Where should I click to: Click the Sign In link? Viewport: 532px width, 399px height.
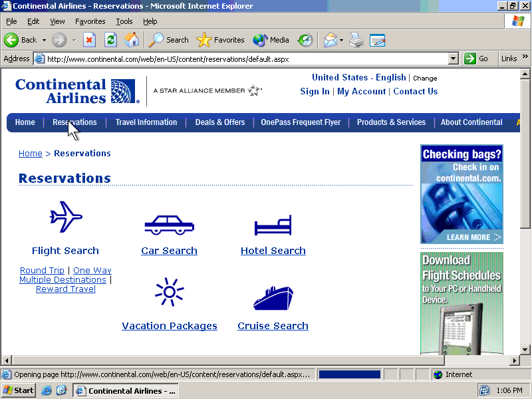315,91
